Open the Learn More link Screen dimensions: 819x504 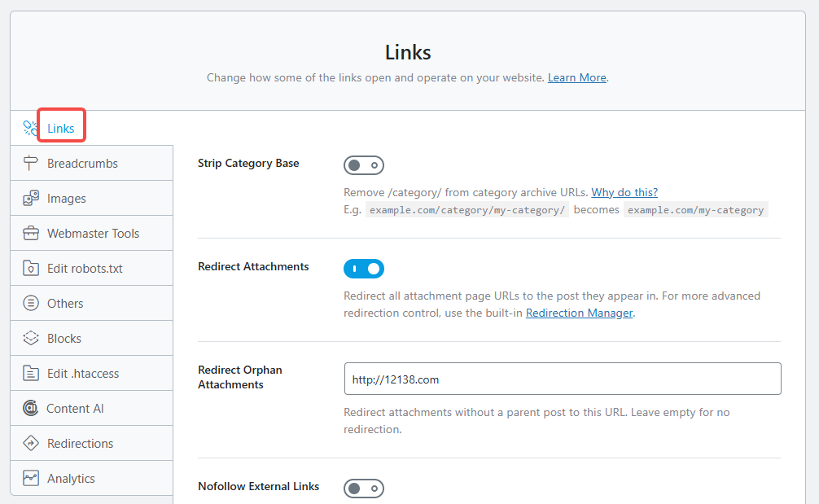point(576,77)
